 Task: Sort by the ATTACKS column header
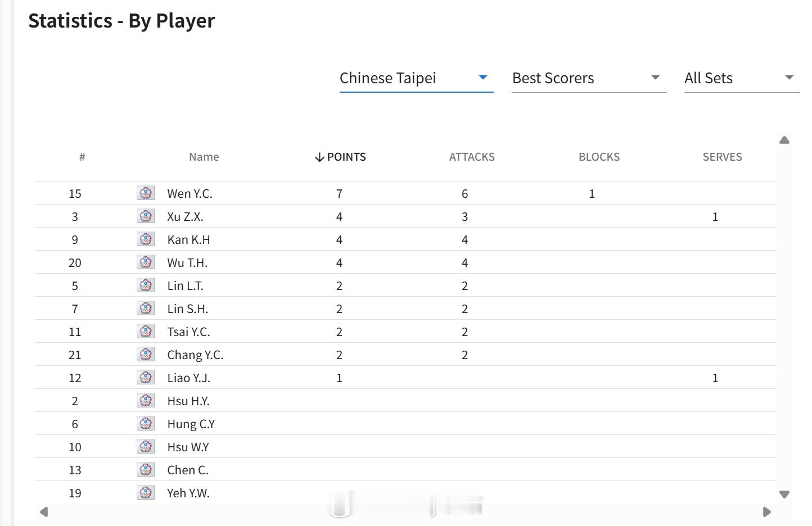(472, 157)
